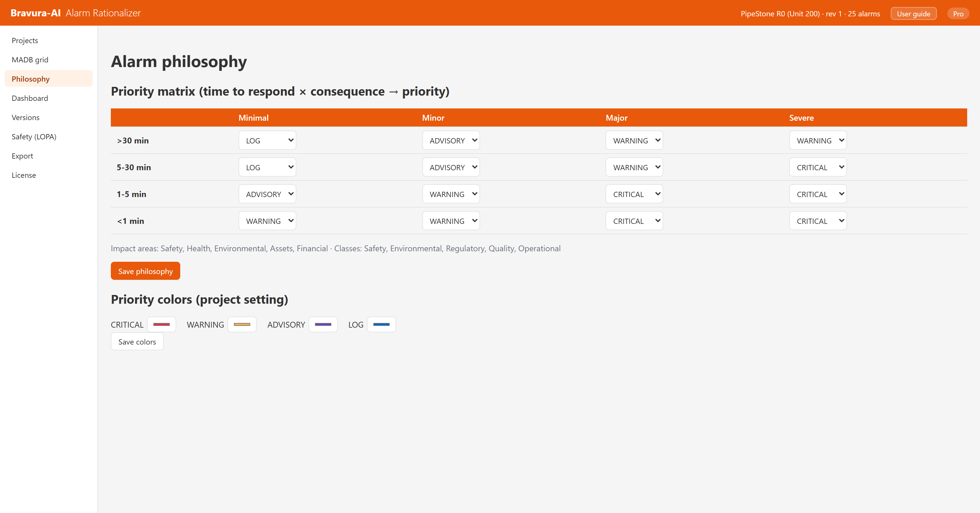Open the <1 min Severe priority dropdown
Viewport: 980px width, 513px height.
click(x=818, y=221)
